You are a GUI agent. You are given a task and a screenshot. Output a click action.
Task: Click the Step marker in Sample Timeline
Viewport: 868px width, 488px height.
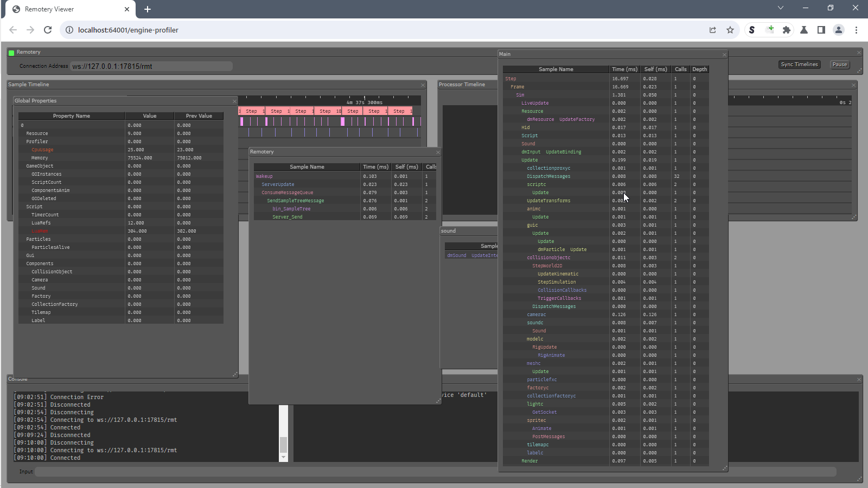click(251, 111)
